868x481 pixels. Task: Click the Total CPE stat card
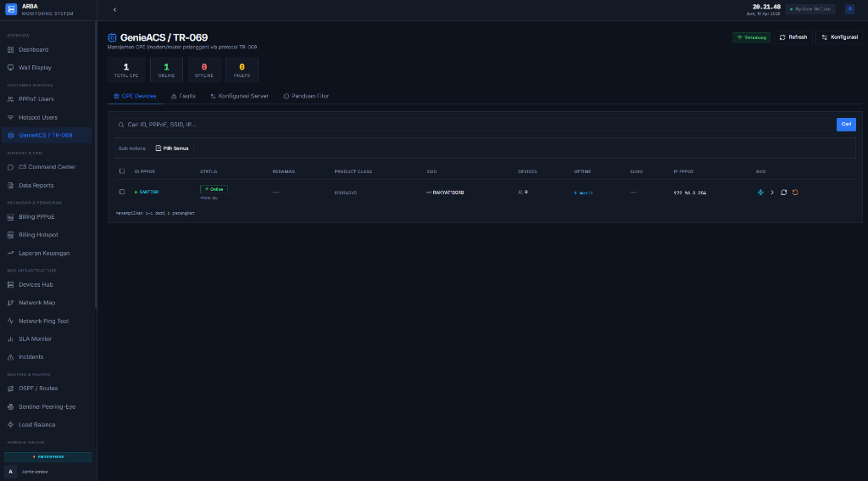click(x=126, y=70)
